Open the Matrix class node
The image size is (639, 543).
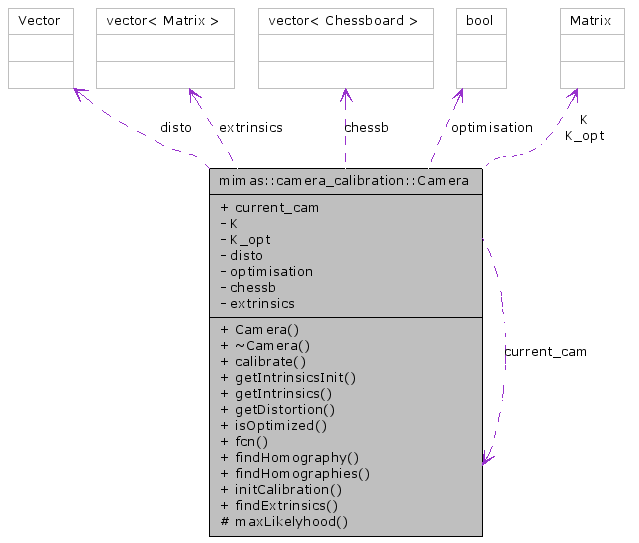592,21
